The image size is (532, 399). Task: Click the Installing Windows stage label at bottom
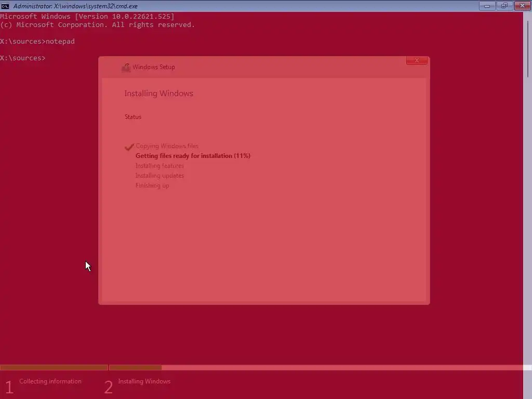point(144,381)
